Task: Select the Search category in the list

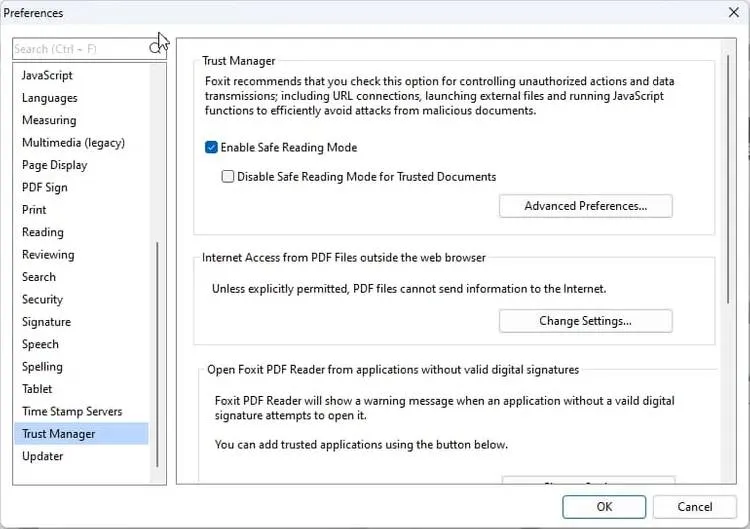Action: 81,277
